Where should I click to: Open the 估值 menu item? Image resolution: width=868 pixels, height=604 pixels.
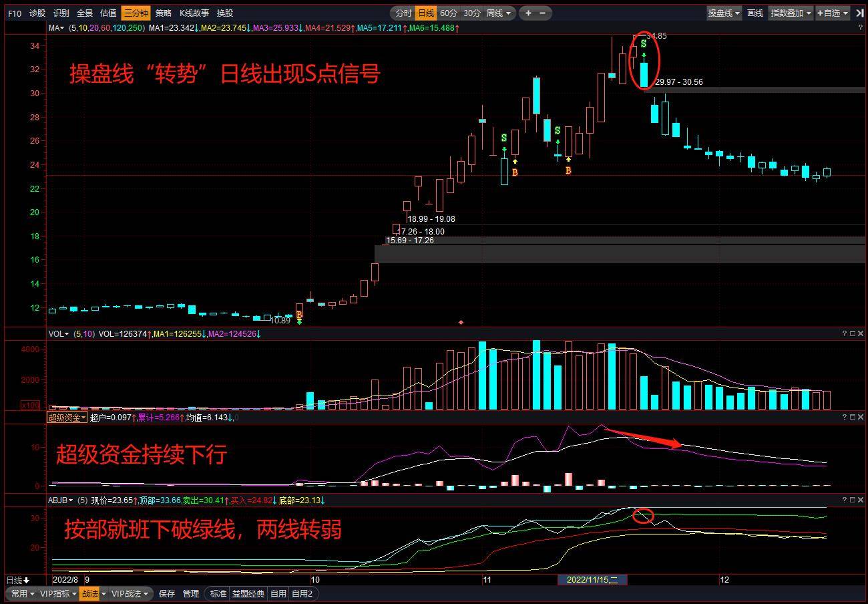pyautogui.click(x=107, y=13)
